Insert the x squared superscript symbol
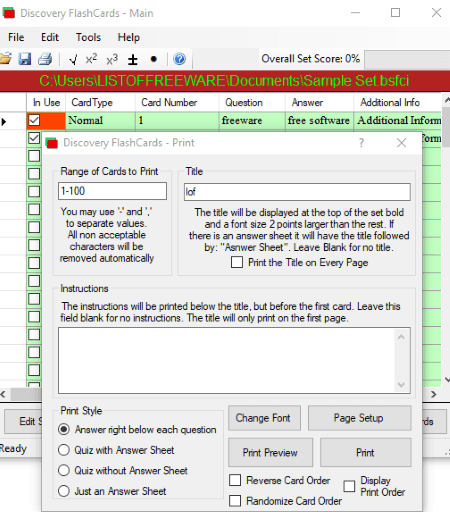Image resolution: width=450 pixels, height=512 pixels. tap(91, 59)
